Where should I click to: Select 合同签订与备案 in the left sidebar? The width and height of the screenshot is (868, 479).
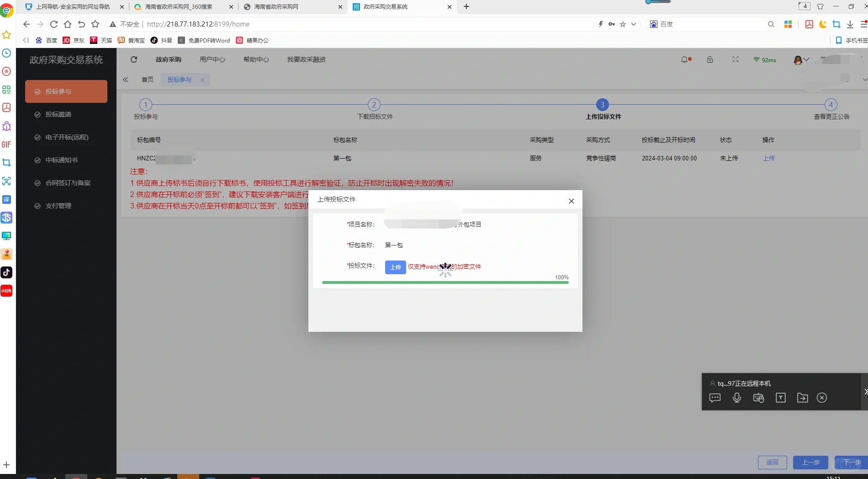[x=66, y=183]
